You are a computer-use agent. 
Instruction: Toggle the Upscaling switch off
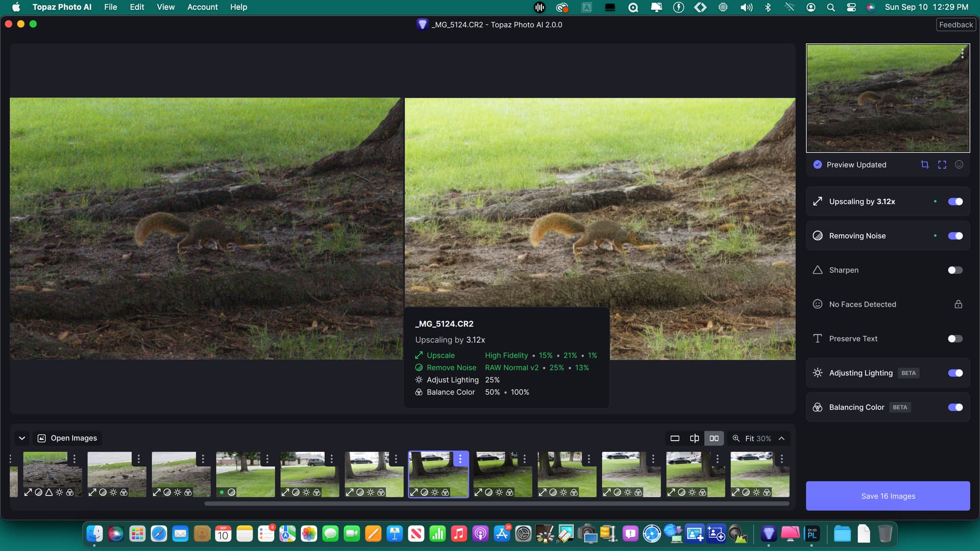tap(955, 202)
